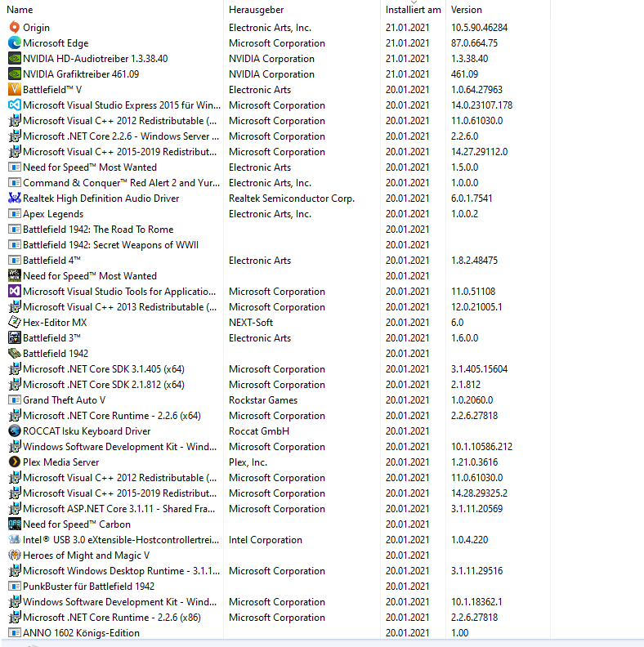644x647 pixels.
Task: Click the Plex Media Server icon
Action: click(x=15, y=462)
